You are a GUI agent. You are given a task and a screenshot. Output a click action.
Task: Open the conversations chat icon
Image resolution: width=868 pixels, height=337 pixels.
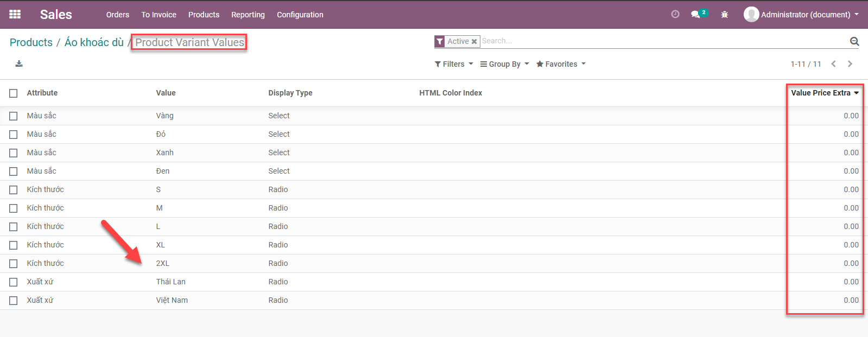(695, 15)
